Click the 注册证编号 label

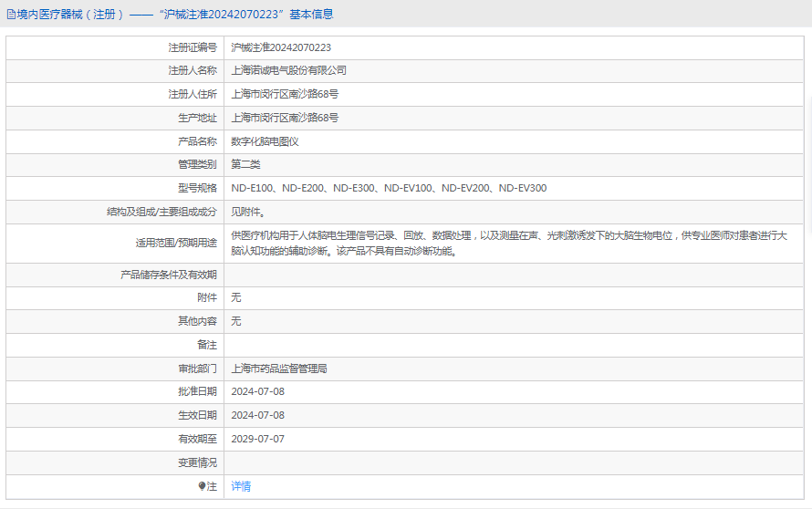(193, 47)
